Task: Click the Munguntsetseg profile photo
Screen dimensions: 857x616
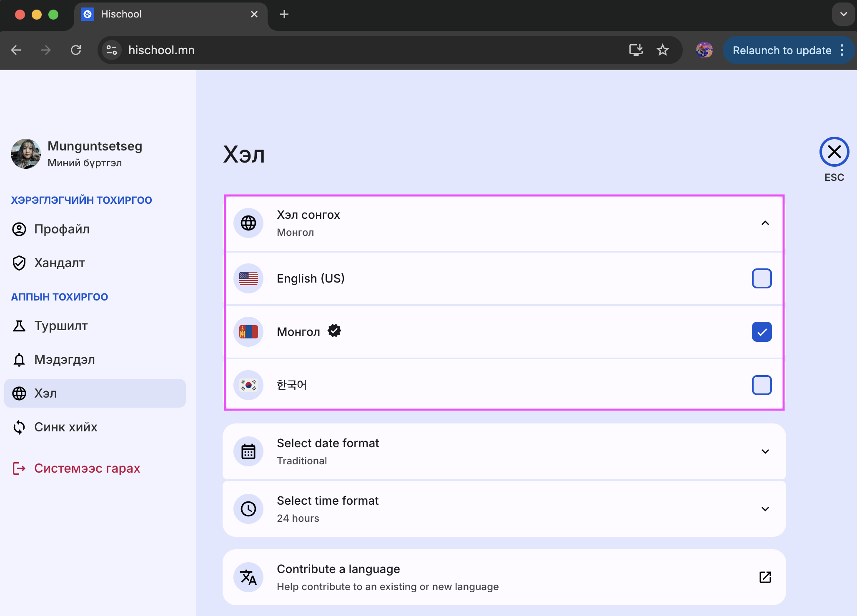Action: 26,154
